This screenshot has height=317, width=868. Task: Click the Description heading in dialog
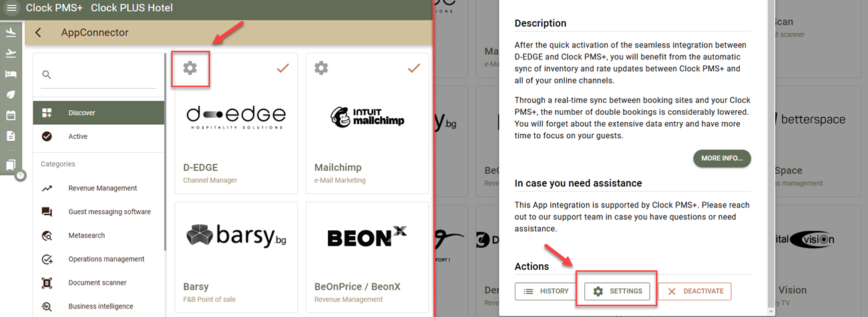[x=540, y=23]
